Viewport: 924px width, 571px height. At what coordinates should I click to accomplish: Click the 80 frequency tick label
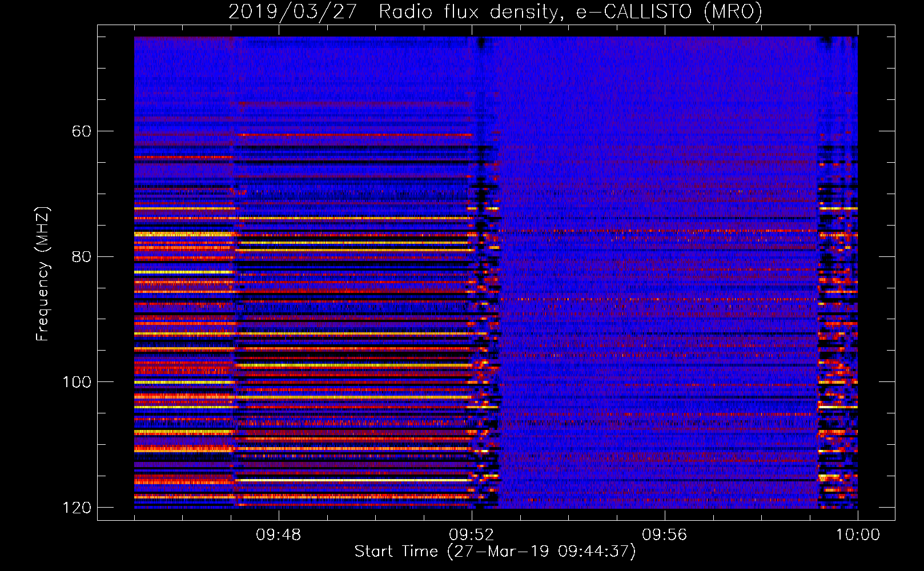coord(82,256)
